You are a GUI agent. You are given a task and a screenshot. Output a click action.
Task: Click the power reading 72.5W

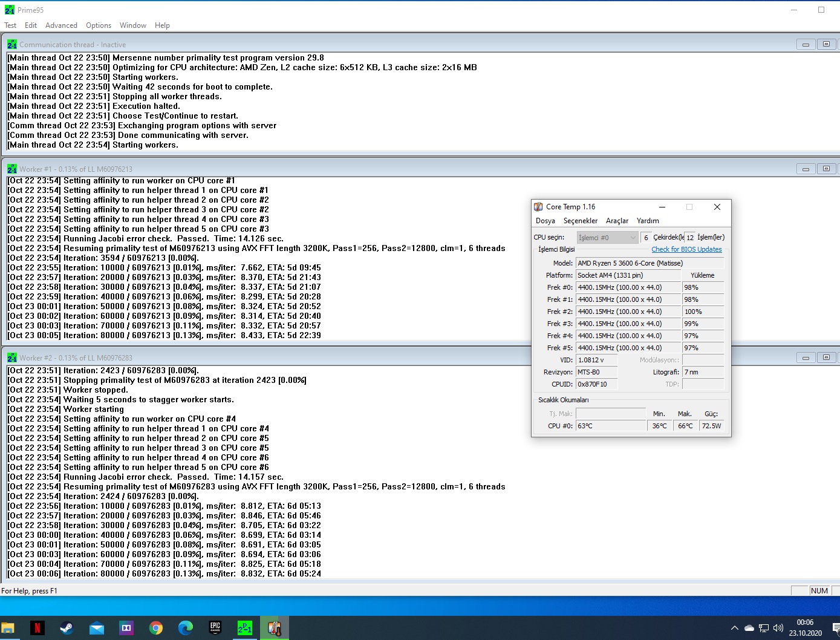(711, 426)
